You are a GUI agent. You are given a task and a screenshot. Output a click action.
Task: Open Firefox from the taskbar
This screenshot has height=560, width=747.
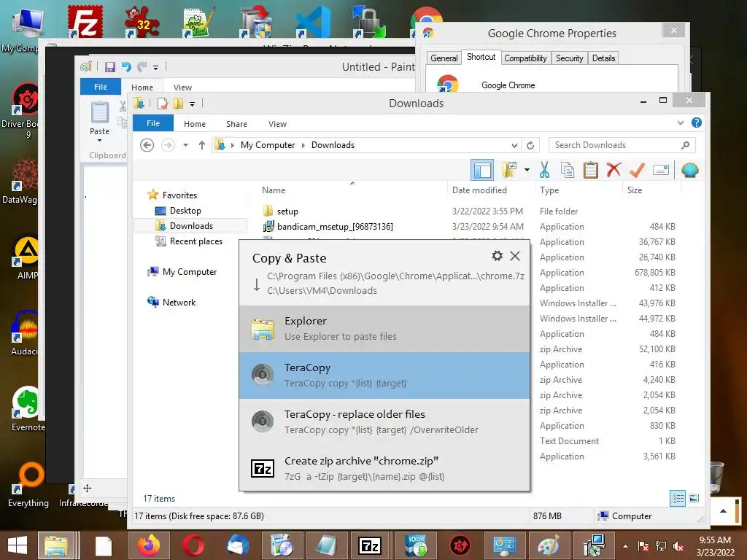[x=149, y=545]
